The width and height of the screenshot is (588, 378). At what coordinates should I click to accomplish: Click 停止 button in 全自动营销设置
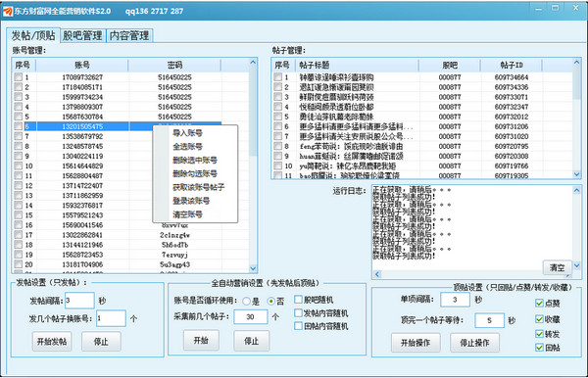tap(251, 340)
